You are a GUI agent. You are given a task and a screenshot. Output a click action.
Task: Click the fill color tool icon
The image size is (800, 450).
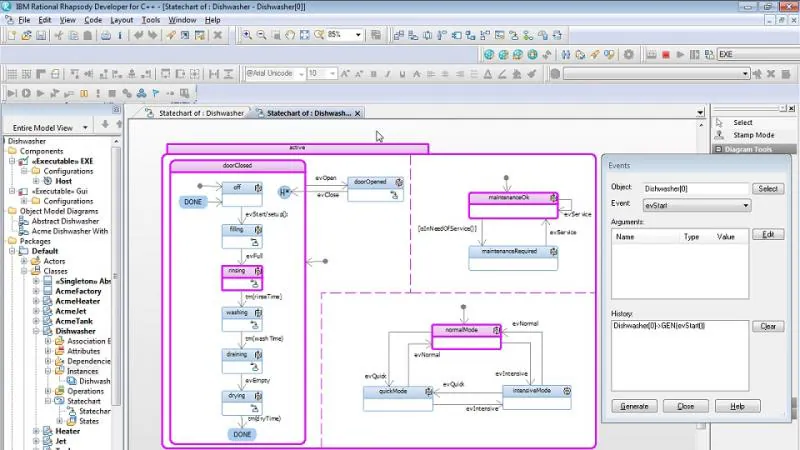tap(517, 74)
